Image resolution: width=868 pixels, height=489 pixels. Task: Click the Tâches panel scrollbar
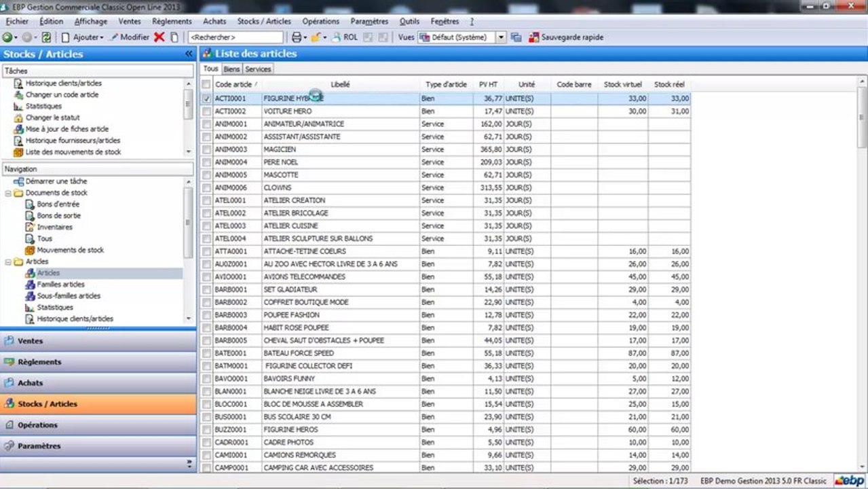pos(188,117)
